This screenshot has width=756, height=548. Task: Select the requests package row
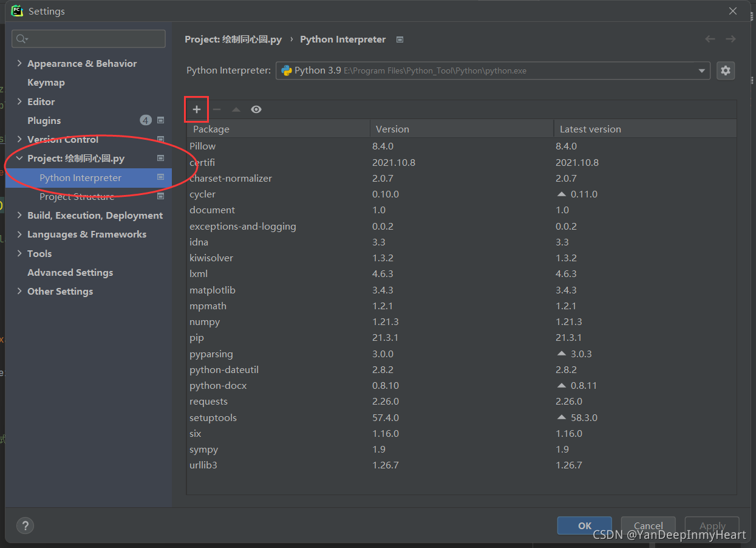(x=461, y=402)
